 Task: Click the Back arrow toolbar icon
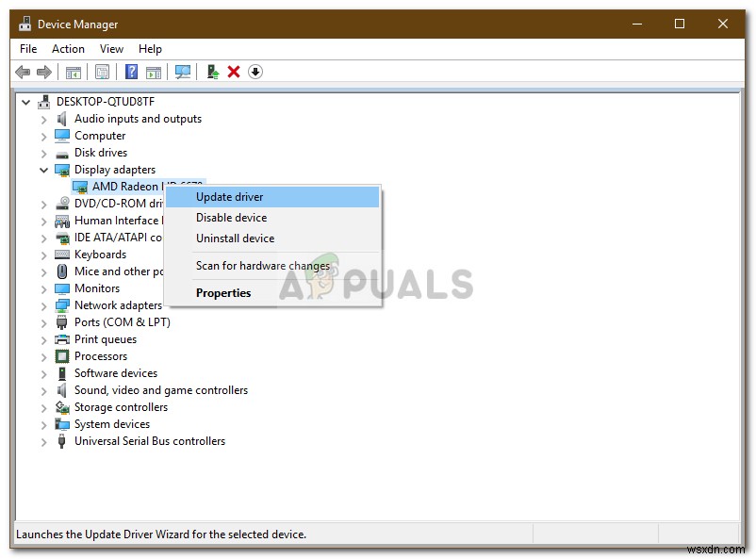click(x=23, y=72)
